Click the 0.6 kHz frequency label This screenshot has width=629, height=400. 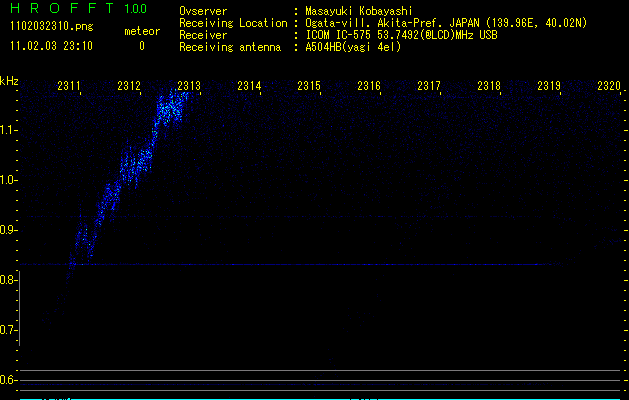[x=9, y=380]
